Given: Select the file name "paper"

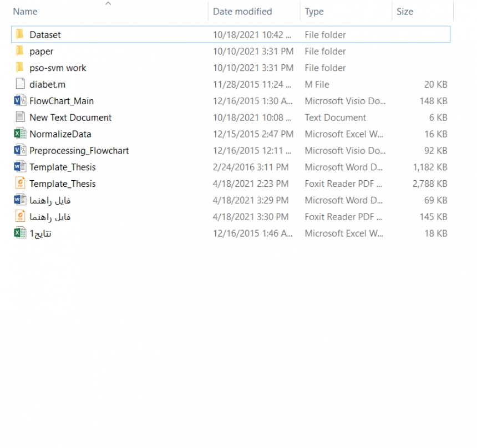Looking at the screenshot, I should (42, 52).
